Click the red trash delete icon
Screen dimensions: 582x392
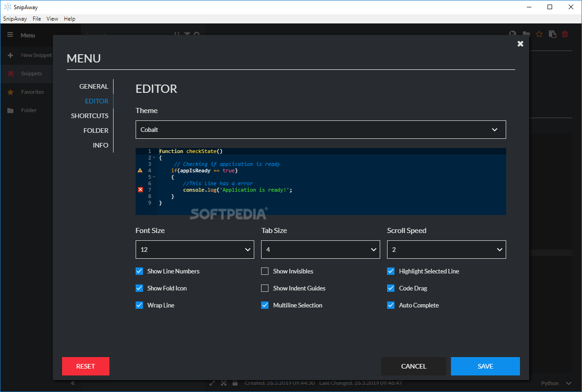[x=565, y=34]
